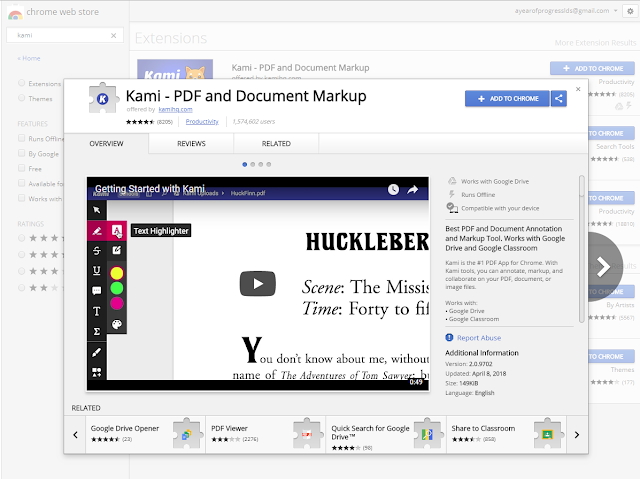Select the cursor arrow tool in Kami video

97,210
